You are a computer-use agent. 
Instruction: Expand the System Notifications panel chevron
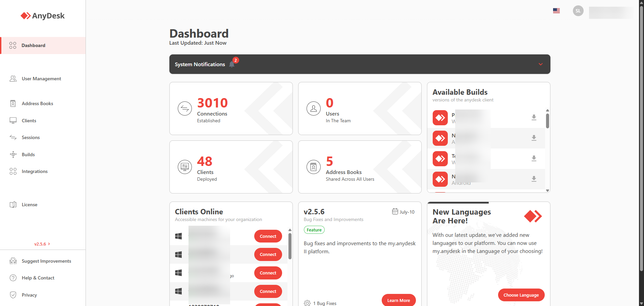(x=541, y=64)
